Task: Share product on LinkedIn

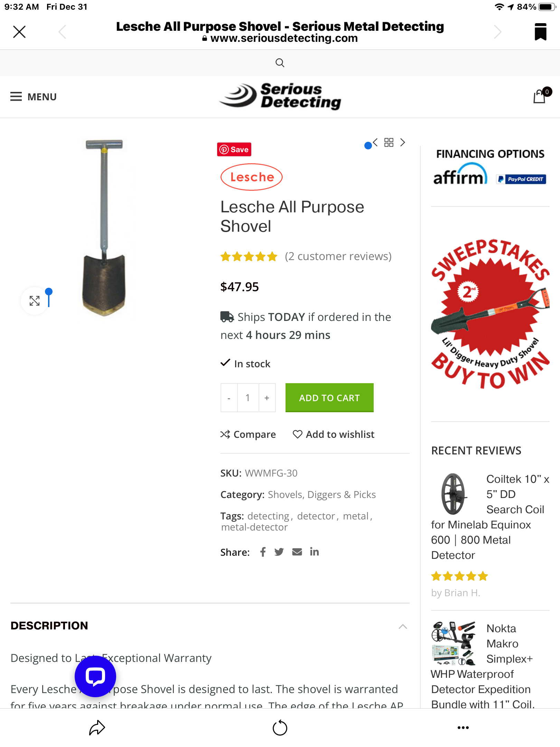Action: pyautogui.click(x=314, y=552)
